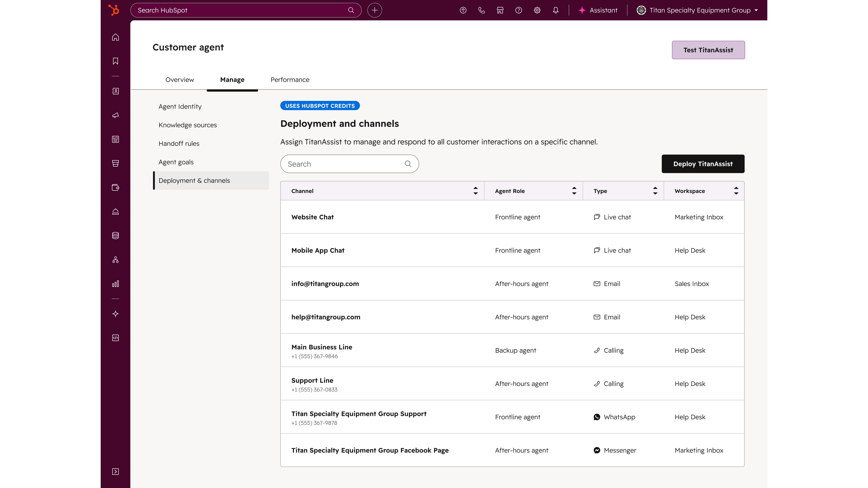Click the Deploy TitanAssist button

pos(703,164)
